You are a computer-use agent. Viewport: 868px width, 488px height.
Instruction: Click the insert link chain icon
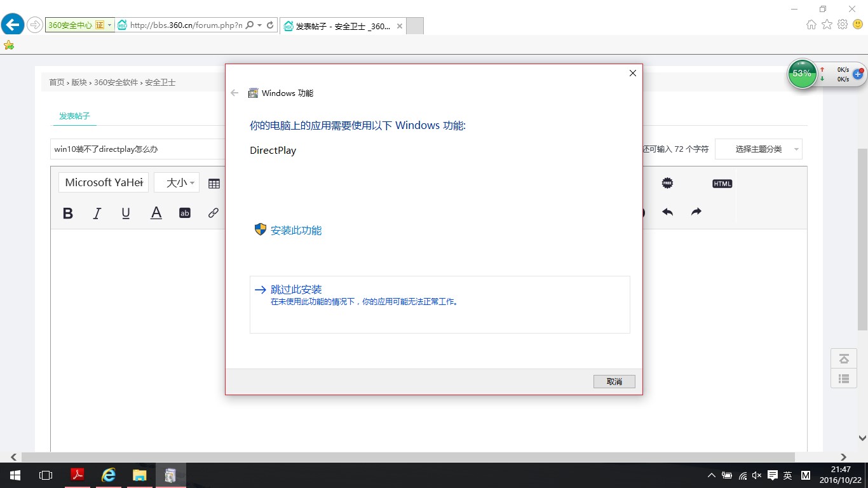point(214,213)
